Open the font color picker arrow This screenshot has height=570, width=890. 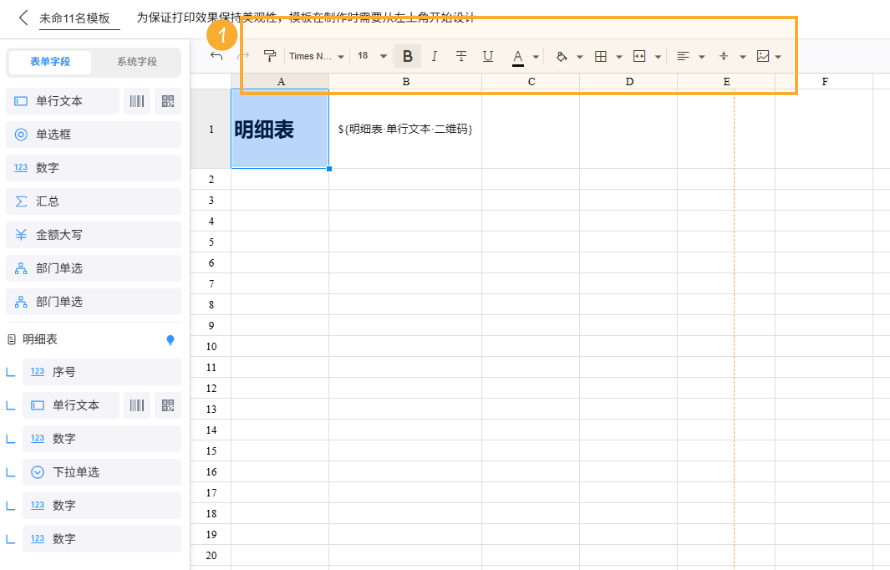(x=535, y=57)
